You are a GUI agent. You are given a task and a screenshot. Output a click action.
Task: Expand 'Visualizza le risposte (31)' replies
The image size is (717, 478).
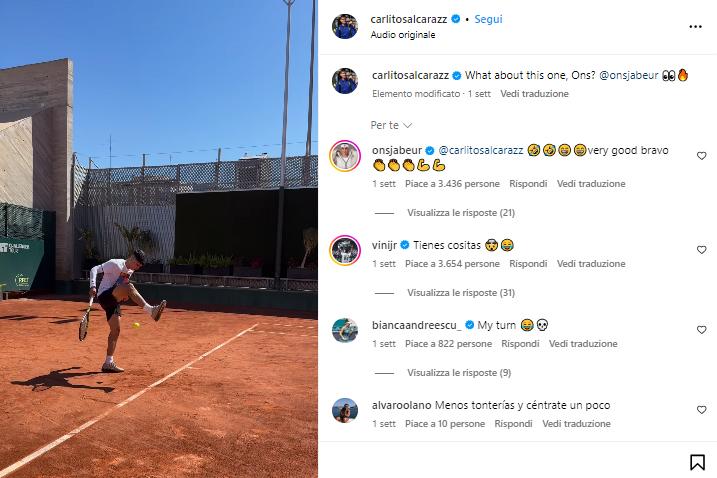[x=461, y=293]
